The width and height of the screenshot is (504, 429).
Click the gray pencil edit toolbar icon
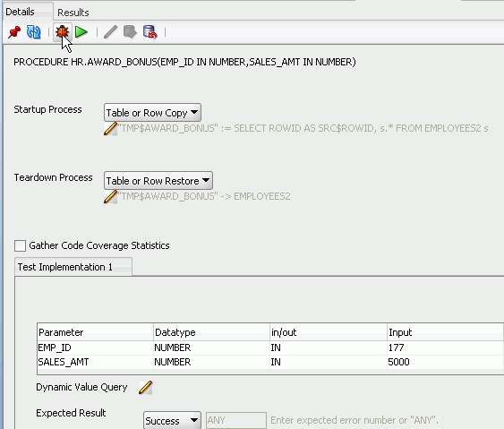coord(110,32)
